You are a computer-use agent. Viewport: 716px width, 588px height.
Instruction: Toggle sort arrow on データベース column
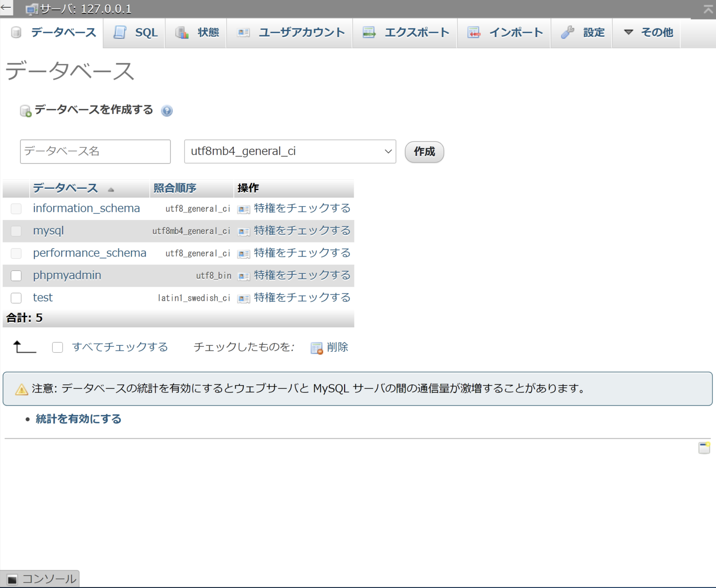click(x=111, y=189)
